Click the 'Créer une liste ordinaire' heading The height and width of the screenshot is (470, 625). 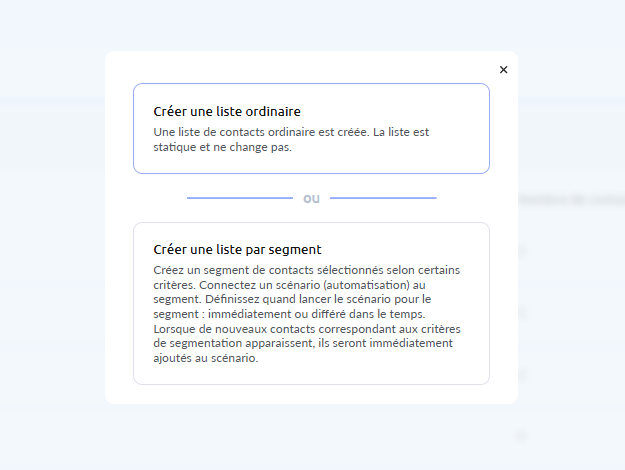coord(227,111)
